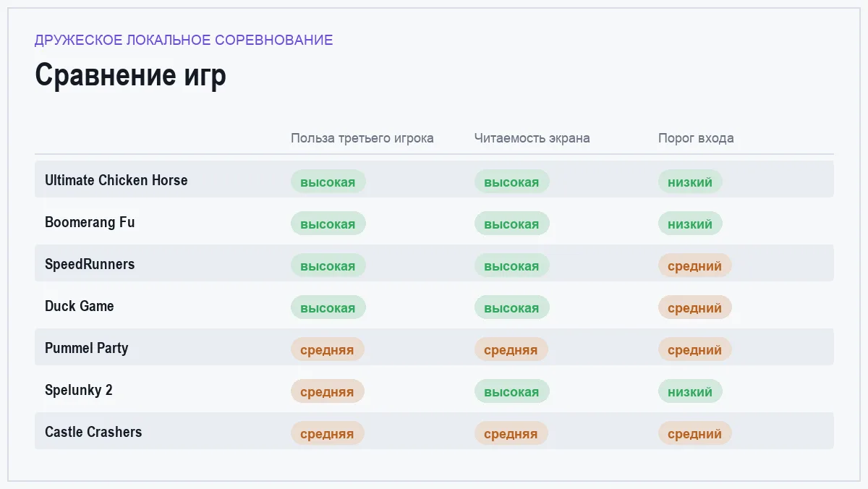The height and width of the screenshot is (489, 868).
Task: Click Castle Crashers screen readability "средняя"
Action: tap(511, 433)
